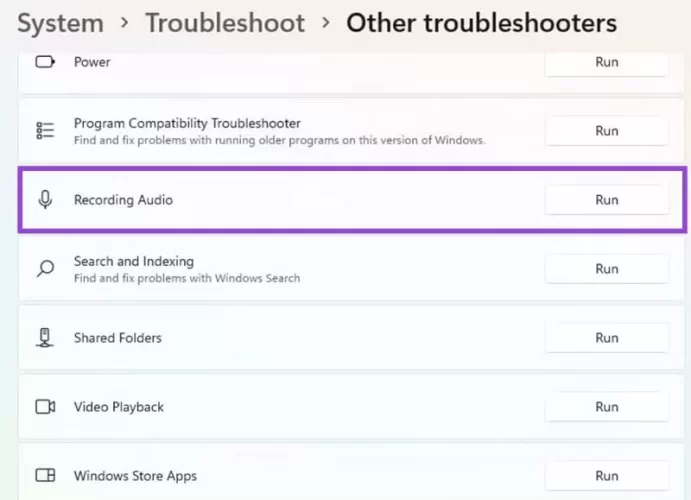
Task: Run the Shared Folders troubleshooter
Action: click(606, 338)
